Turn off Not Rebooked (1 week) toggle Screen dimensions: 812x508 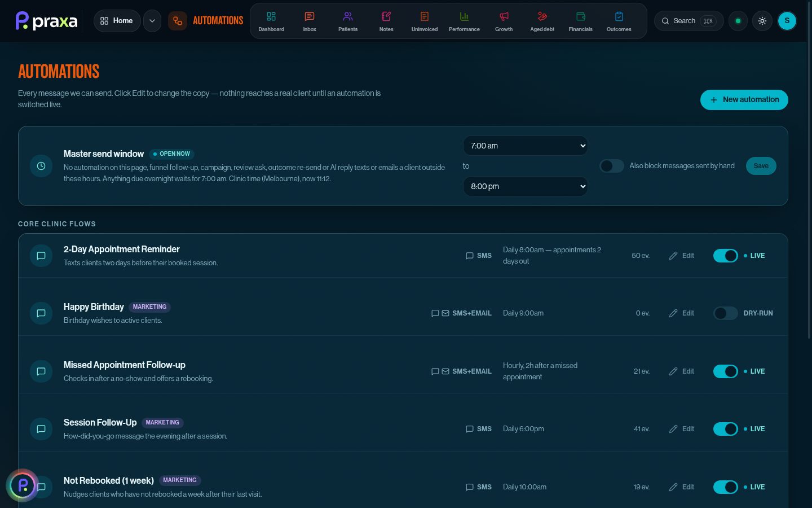(726, 487)
